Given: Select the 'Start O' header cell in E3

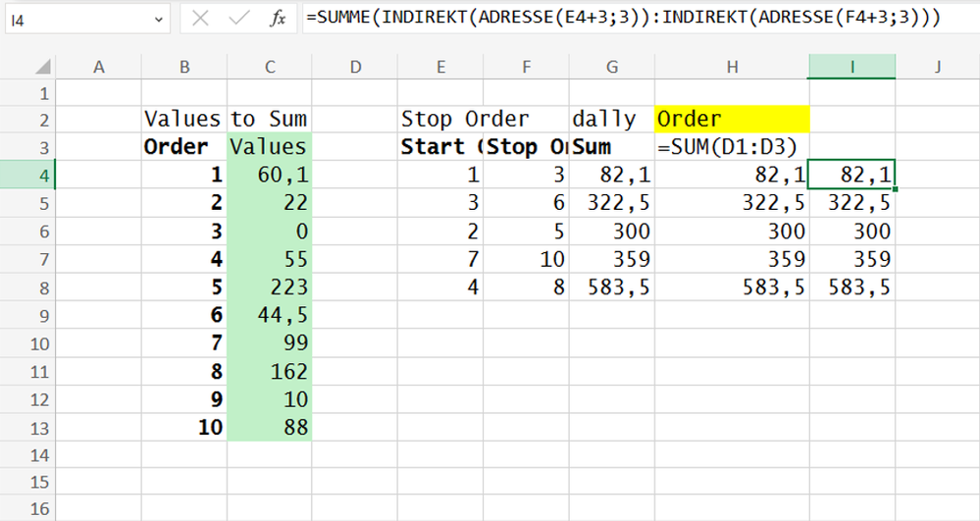Looking at the screenshot, I should click(x=440, y=147).
